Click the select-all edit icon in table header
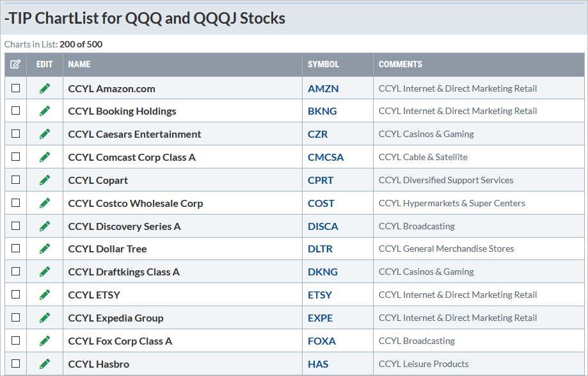588x376 pixels. point(15,64)
